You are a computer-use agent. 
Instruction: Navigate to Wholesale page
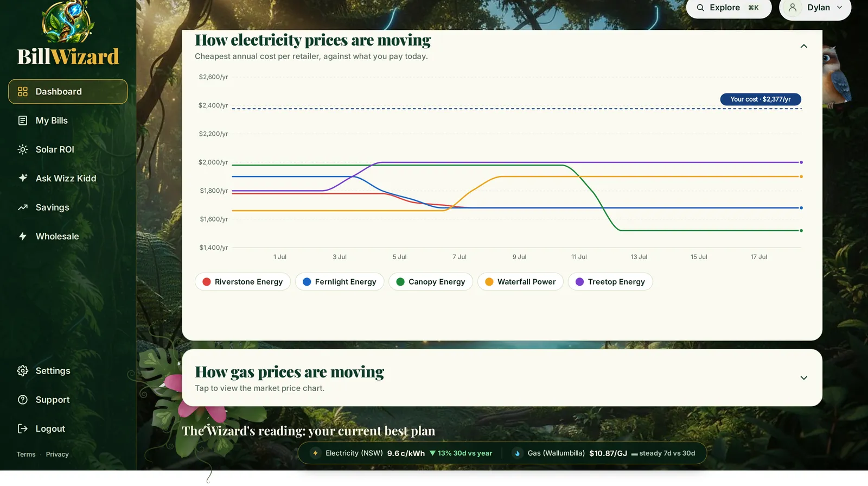[x=68, y=236]
